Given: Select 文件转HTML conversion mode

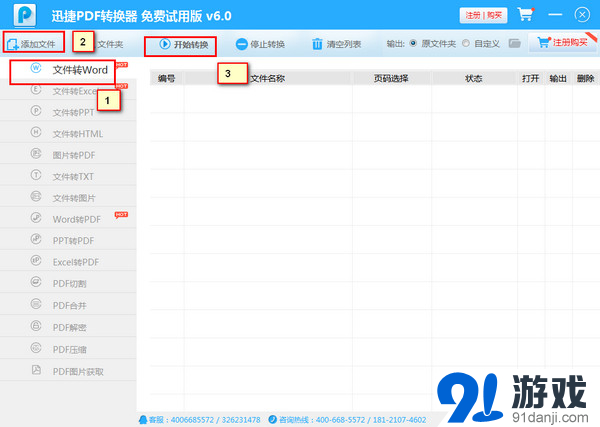Looking at the screenshot, I should click(x=68, y=134).
